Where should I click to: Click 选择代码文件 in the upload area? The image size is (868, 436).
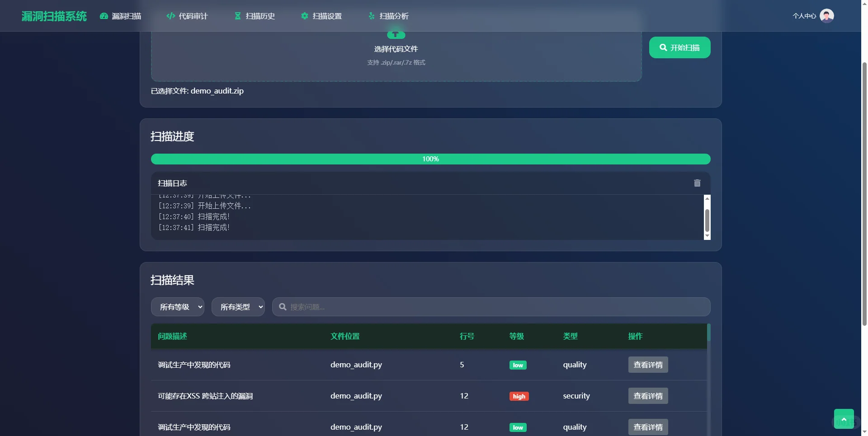(x=396, y=49)
